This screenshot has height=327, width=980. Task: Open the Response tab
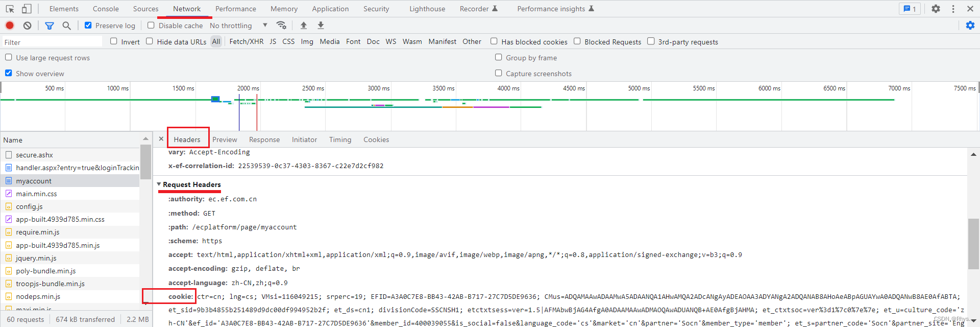click(x=264, y=139)
